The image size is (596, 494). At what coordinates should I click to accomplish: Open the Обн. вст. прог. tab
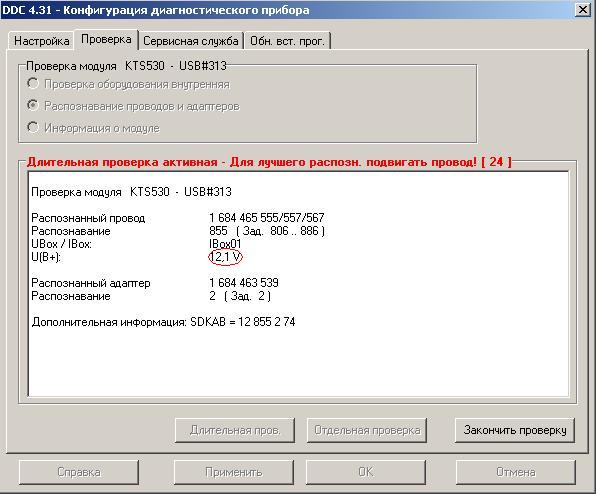pos(287,41)
